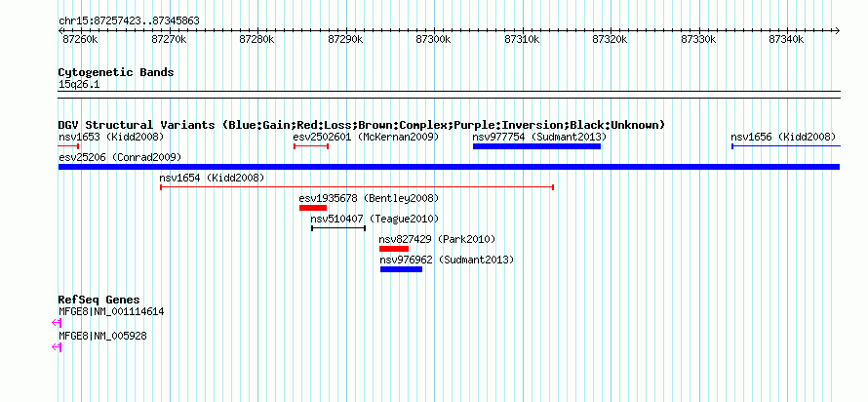Click the 87270k ruler tick label
Viewport: 868px width, 402px height.
(170, 40)
